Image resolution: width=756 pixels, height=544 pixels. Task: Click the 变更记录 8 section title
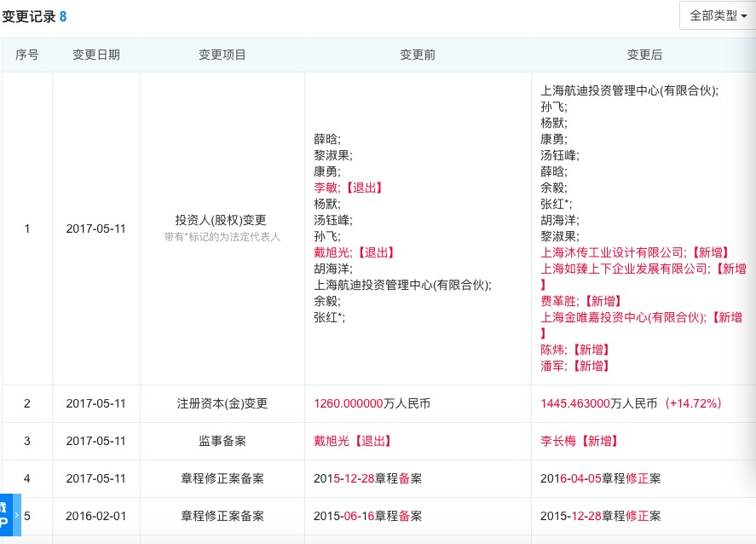point(34,16)
